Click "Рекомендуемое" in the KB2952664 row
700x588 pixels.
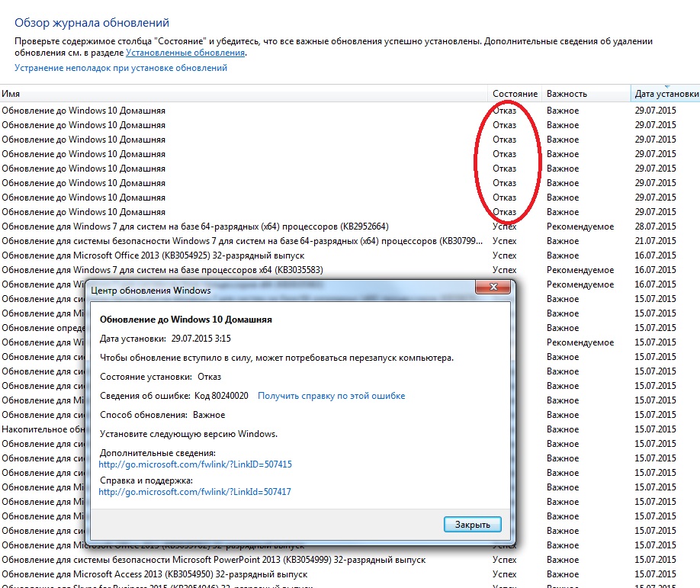click(580, 227)
